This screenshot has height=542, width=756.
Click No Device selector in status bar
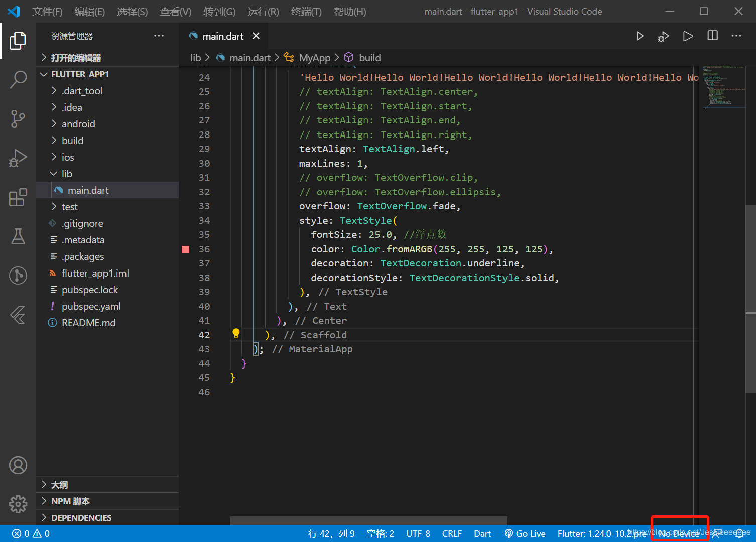tap(679, 534)
